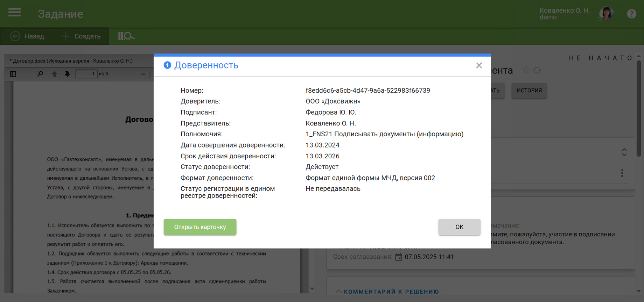Click the Назад back arrow button
Screen dimensions: 644x302
[27, 36]
